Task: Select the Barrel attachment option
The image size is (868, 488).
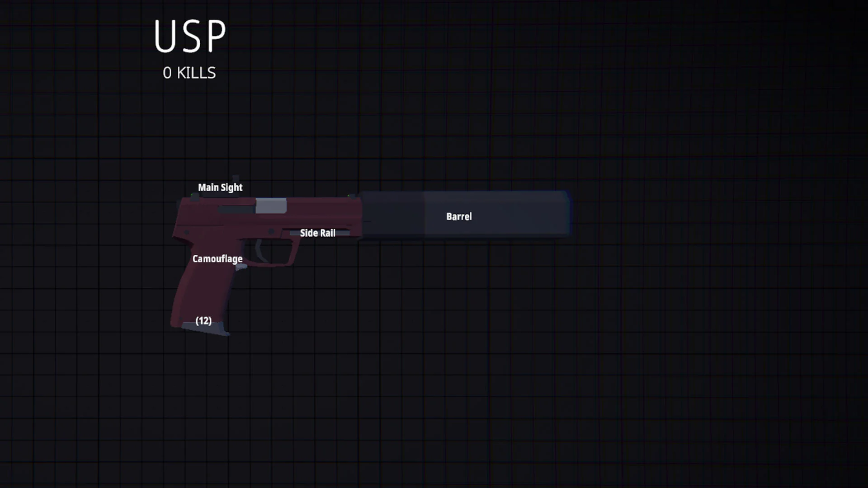Action: [x=458, y=216]
